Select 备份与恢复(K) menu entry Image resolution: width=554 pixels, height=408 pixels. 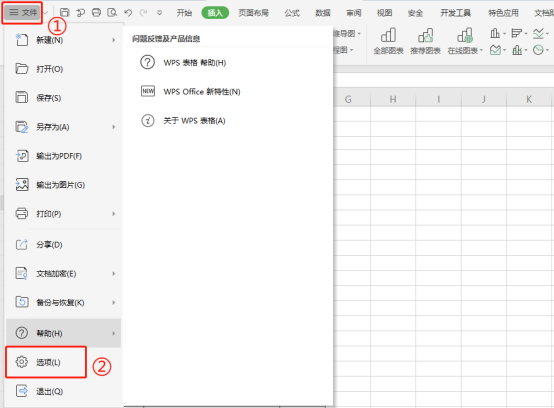pyautogui.click(x=64, y=302)
